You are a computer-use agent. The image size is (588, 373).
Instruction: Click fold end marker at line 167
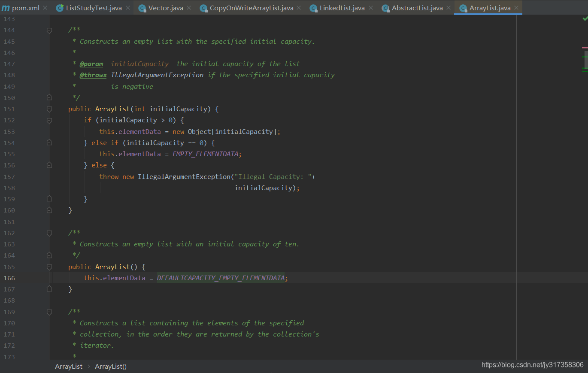tap(49, 289)
